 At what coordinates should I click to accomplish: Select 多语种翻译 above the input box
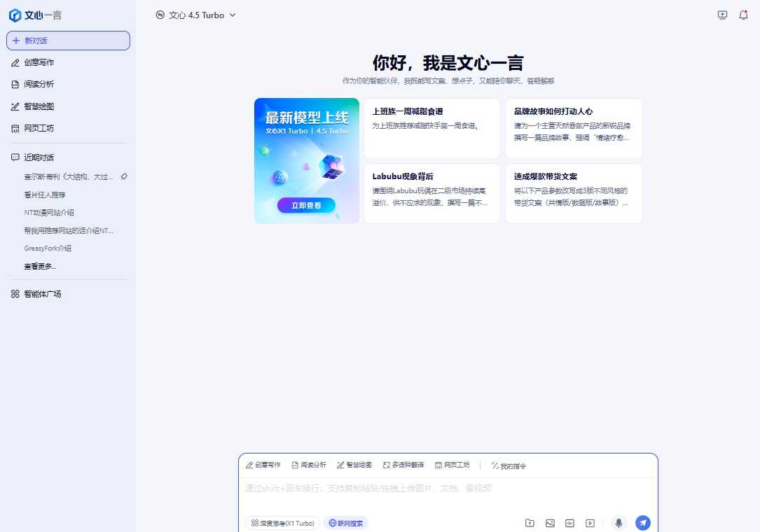click(x=403, y=464)
